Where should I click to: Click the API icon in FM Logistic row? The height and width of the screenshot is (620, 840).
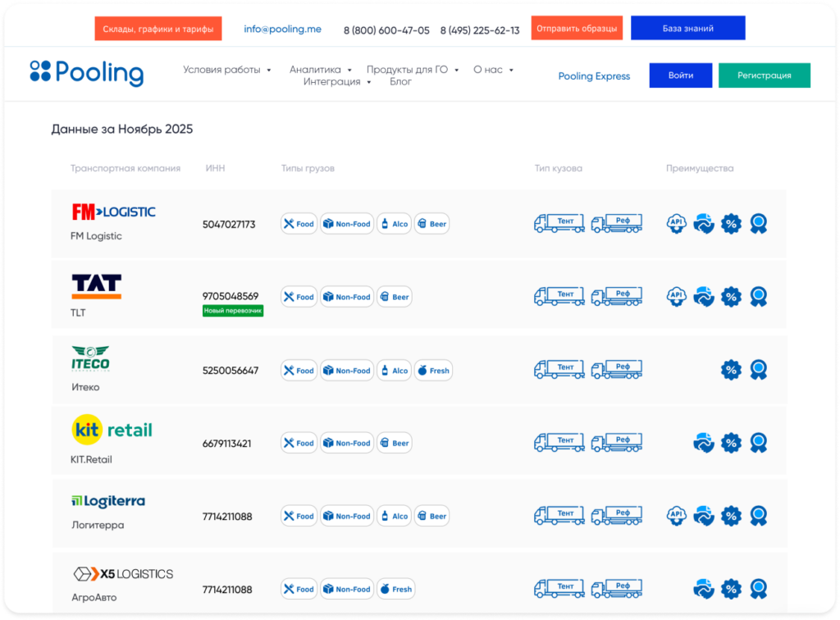pos(676,224)
